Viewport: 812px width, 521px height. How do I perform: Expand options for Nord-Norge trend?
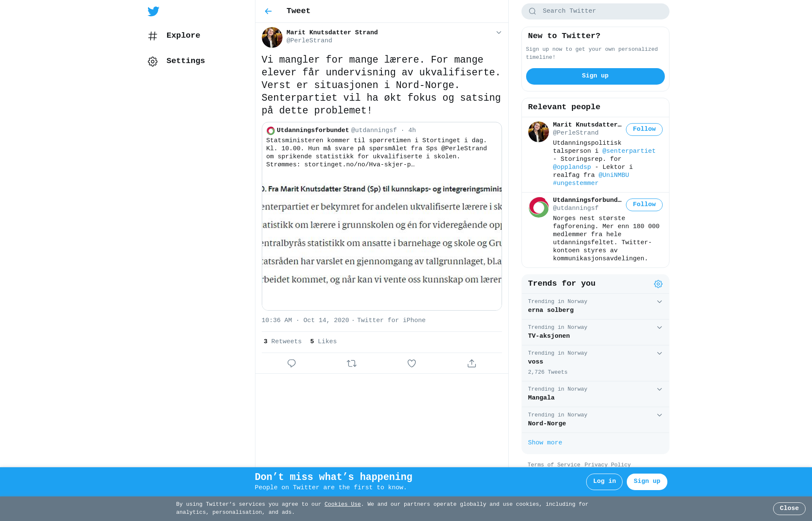pyautogui.click(x=659, y=415)
